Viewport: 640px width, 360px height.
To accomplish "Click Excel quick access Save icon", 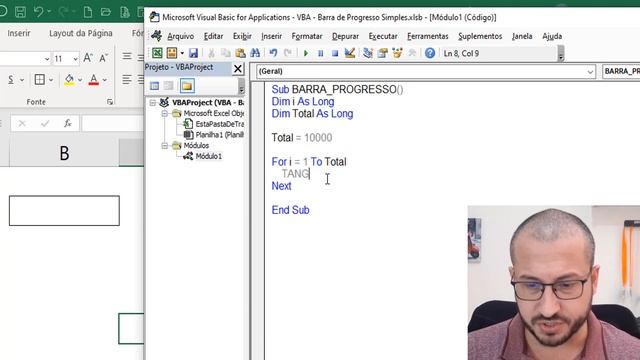I will (20, 12).
